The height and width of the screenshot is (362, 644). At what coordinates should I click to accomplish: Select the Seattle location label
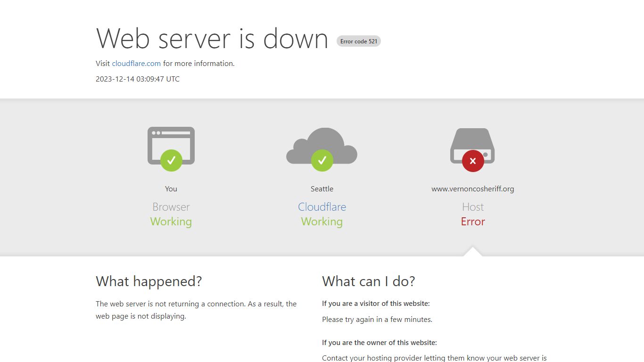(x=322, y=189)
